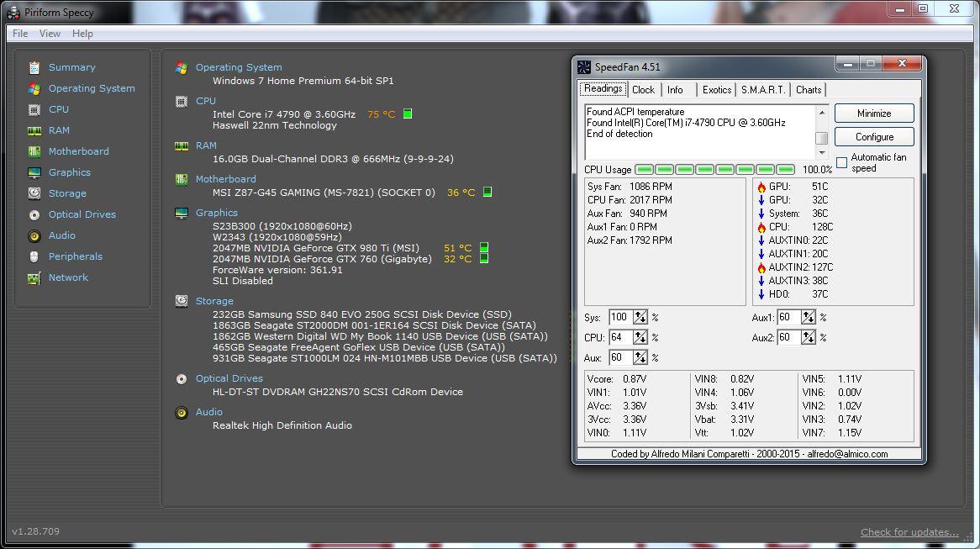Viewport: 980px width, 549px height.
Task: Click the Audio speaker icon in sidebar
Action: (34, 235)
